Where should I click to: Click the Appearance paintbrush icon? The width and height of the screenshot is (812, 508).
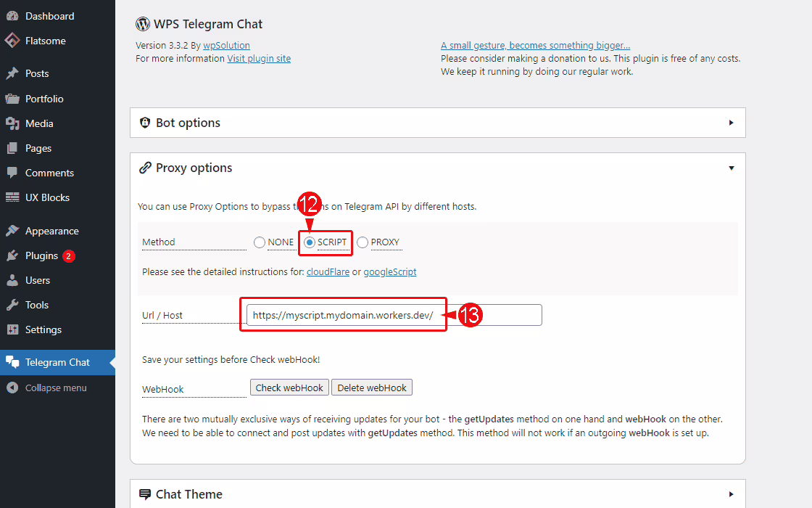[12, 231]
